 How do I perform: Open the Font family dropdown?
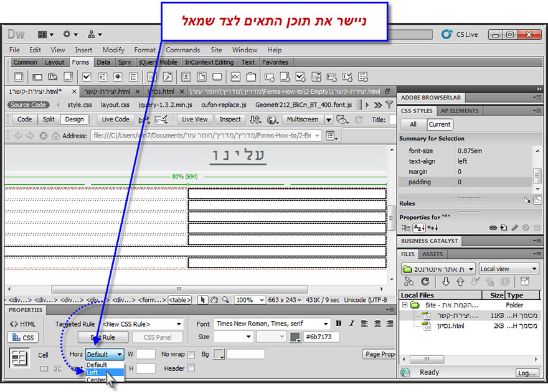point(325,324)
